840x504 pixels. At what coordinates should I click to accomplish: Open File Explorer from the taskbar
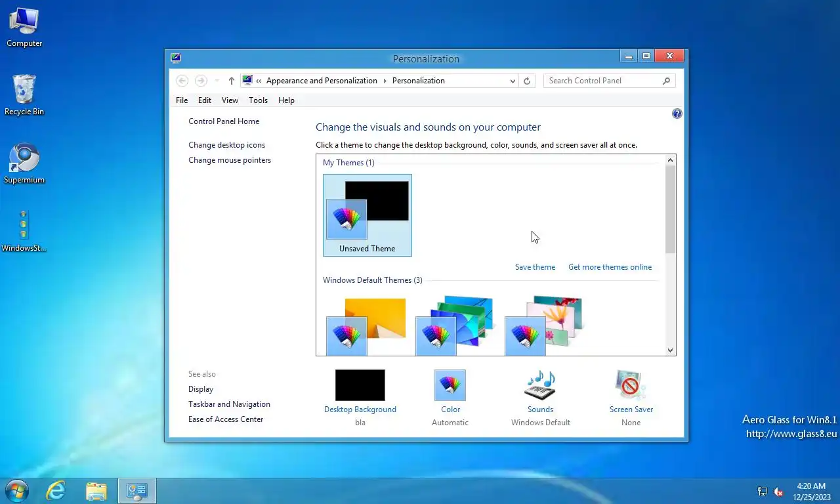pyautogui.click(x=96, y=491)
